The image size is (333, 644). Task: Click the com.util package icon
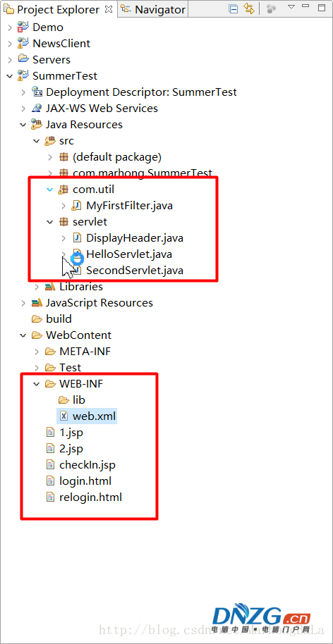click(x=63, y=190)
